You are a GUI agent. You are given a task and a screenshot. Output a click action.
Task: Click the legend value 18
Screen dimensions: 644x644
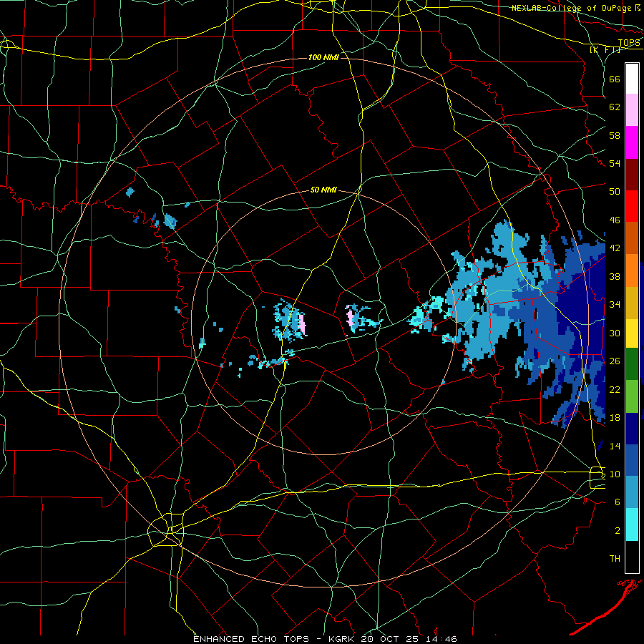[x=615, y=418]
